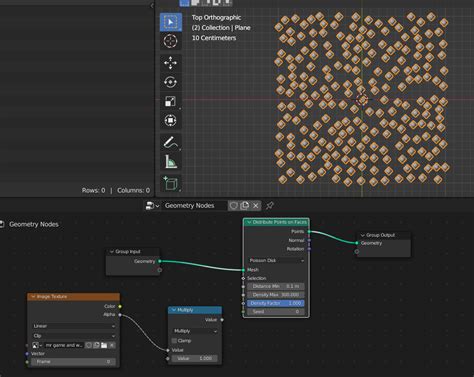Click the Geometry Nodes breadcrumb label
474x377 pixels.
pos(34,224)
